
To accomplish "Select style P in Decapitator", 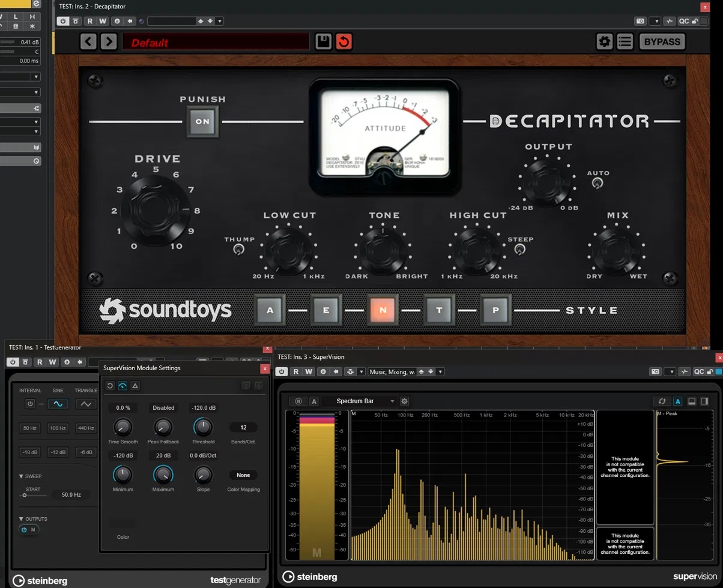I will point(495,310).
